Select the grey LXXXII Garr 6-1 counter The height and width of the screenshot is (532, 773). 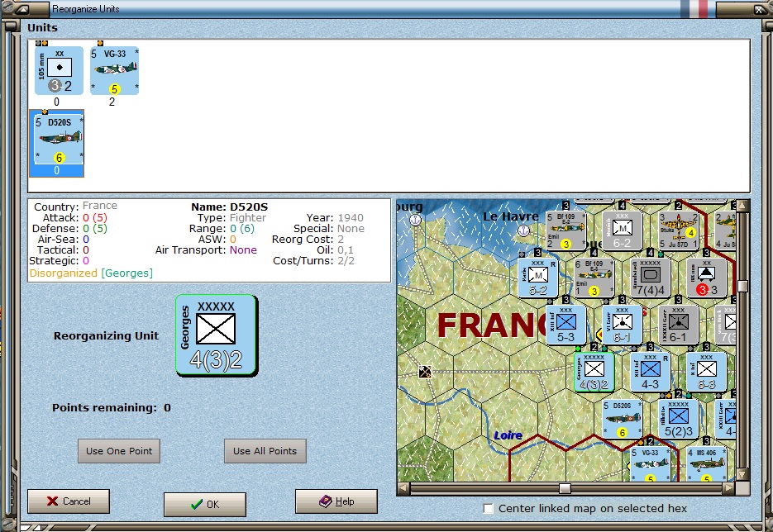(x=679, y=325)
